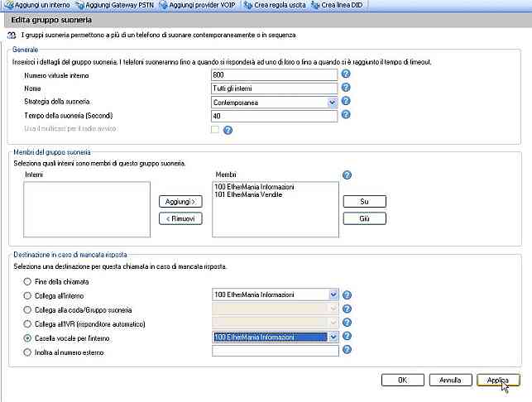532x402 pixels.
Task: Select the Fine della chiamata radio option
Action: [x=27, y=280]
